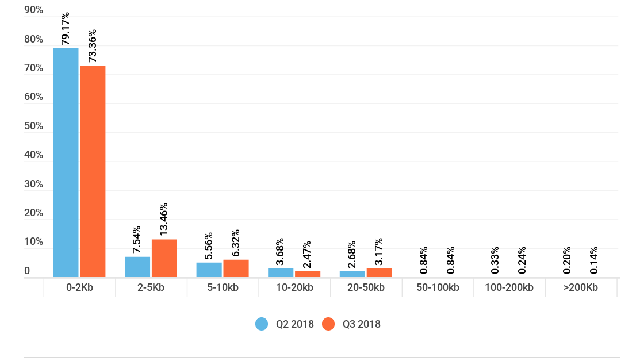This screenshot has width=644, height=361.
Task: Select the orange 73.36% bar for 0-2Kb
Action: tap(93, 171)
